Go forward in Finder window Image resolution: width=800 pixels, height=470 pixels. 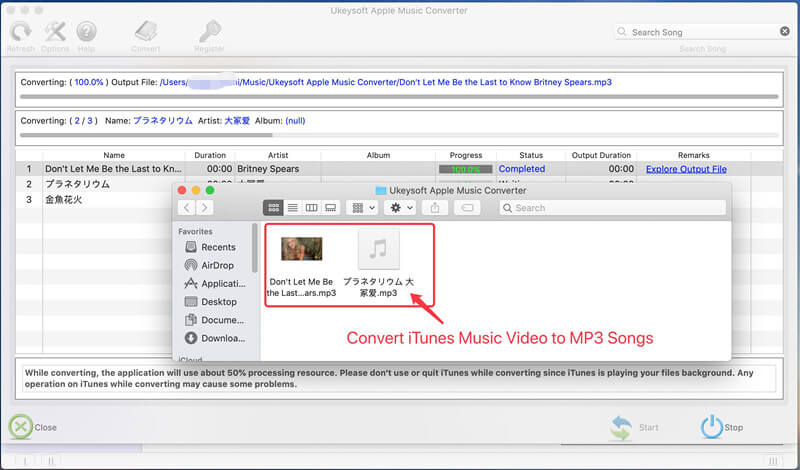tap(205, 208)
